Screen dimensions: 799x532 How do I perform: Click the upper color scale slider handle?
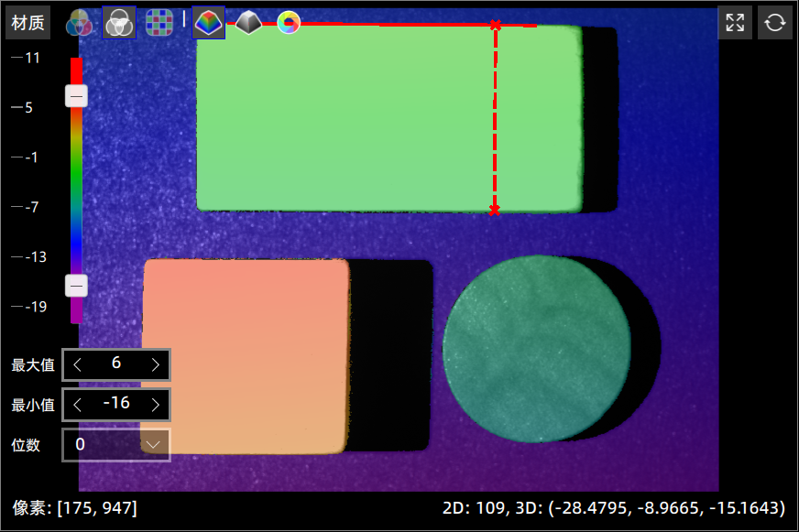[77, 96]
